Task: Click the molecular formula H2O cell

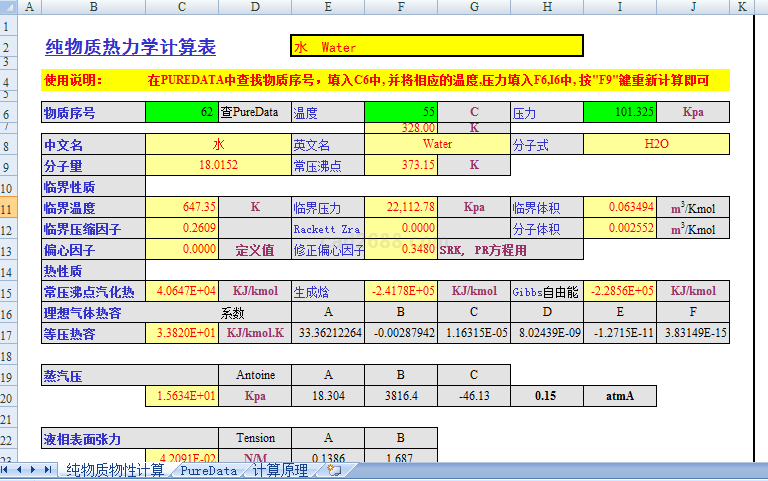Action: [656, 144]
